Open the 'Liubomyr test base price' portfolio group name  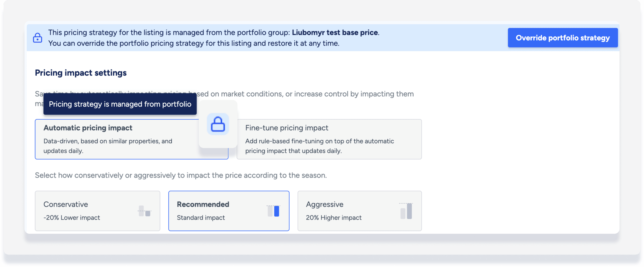pyautogui.click(x=335, y=32)
